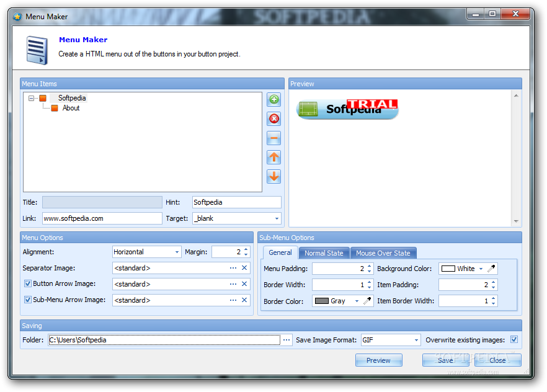
Task: Move the item down with the orange down arrow
Action: tap(274, 177)
